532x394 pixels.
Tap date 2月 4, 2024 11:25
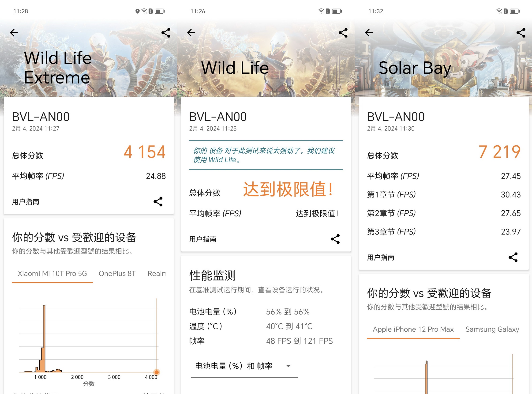pyautogui.click(x=213, y=129)
